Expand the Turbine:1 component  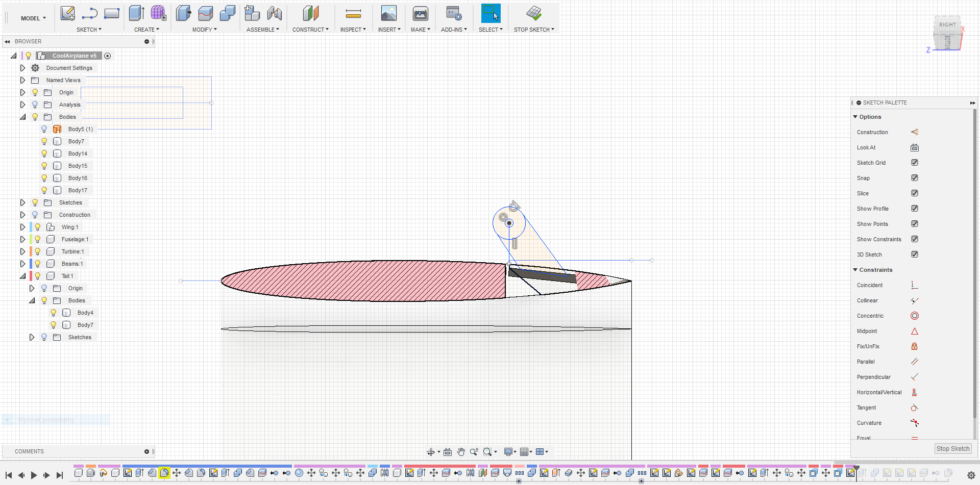coord(22,251)
